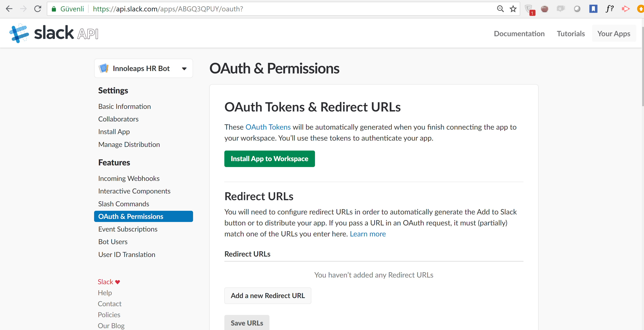Viewport: 644px width, 330px height.
Task: Reload the page with refresh icon
Action: [x=38, y=9]
